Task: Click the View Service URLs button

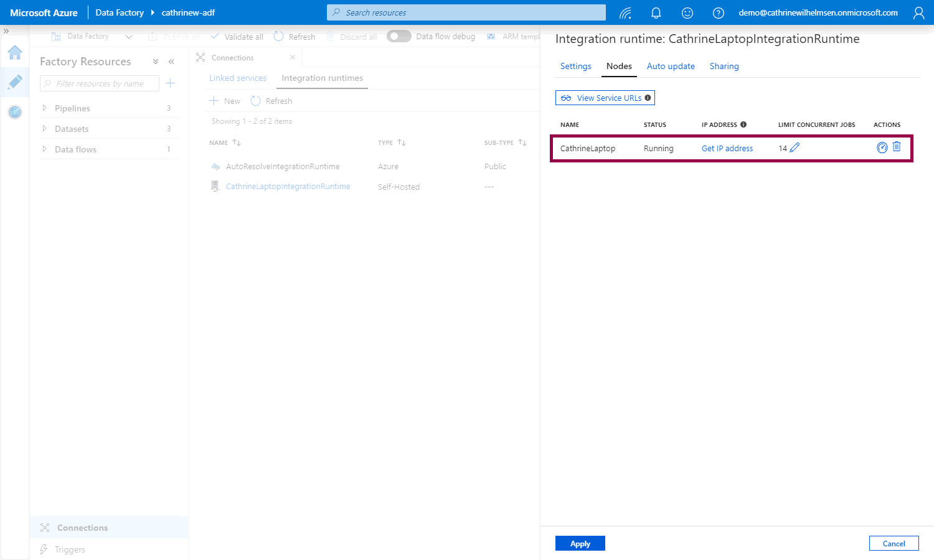Action: point(605,98)
